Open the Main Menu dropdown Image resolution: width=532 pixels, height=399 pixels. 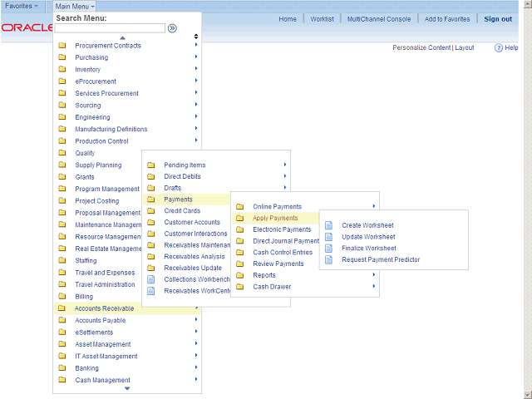[75, 6]
